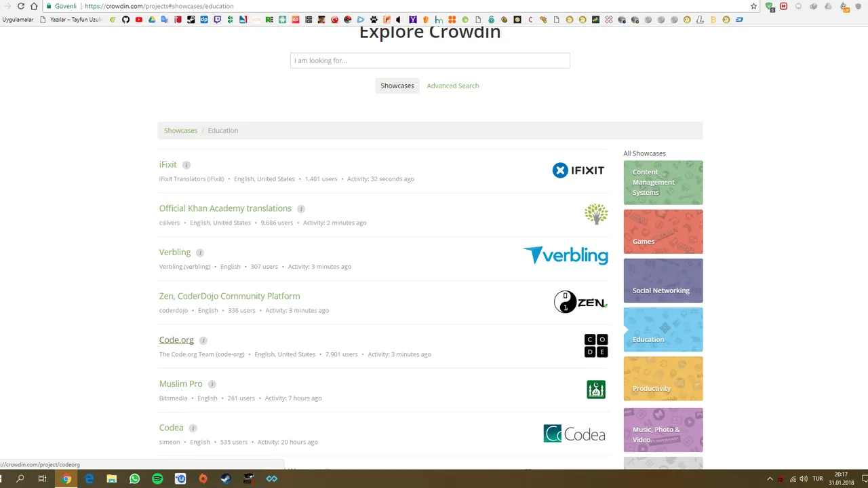Open the Yahoo bookmark icon
868x488 pixels.
[412, 20]
